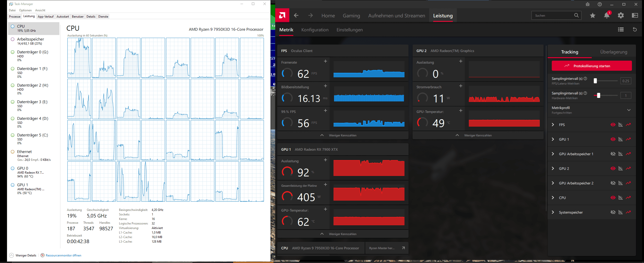Click the magnifier icon in the Suchen box
Screen dimensions: 644x263
(576, 15)
